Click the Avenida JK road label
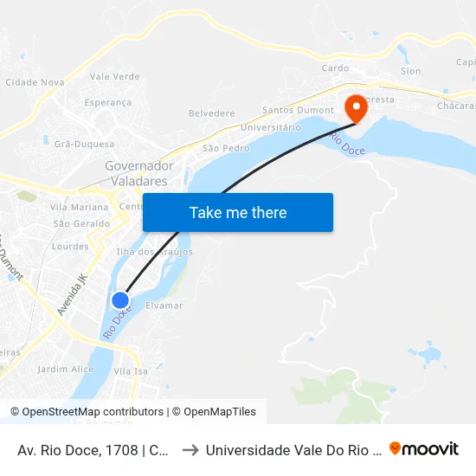Viewport: 476px width, 476px height. tap(72, 294)
